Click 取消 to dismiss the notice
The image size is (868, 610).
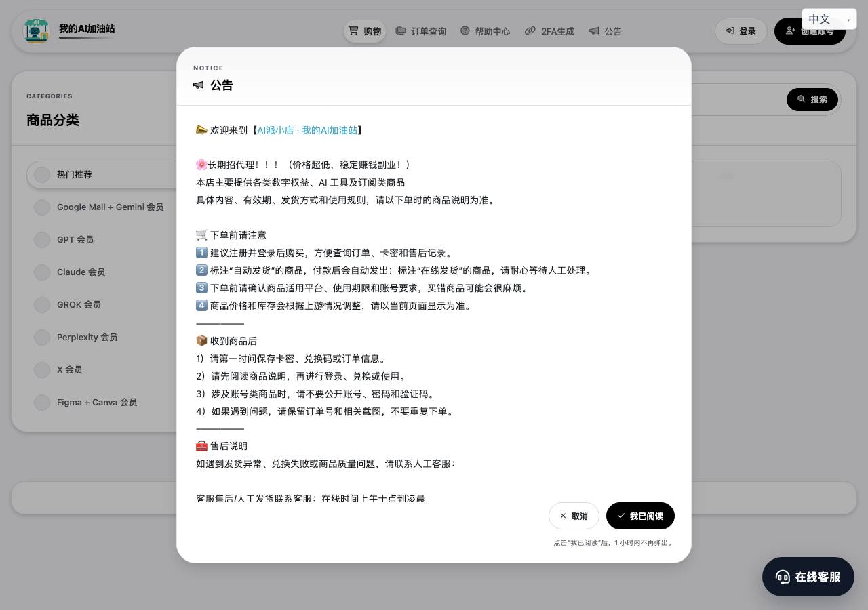tap(574, 516)
